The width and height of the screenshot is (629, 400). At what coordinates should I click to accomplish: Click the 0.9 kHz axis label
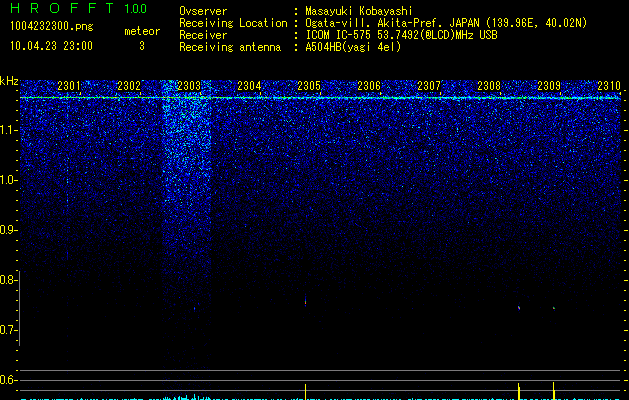(9, 230)
